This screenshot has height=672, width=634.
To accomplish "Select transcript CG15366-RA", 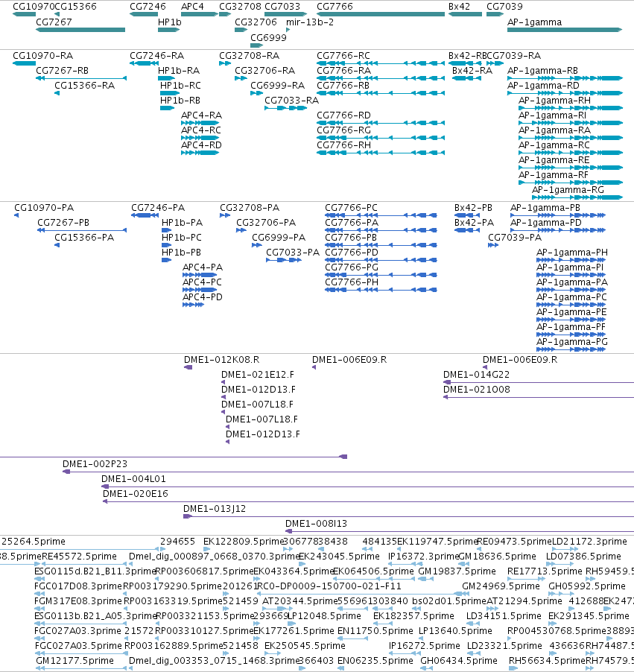I will [x=84, y=86].
